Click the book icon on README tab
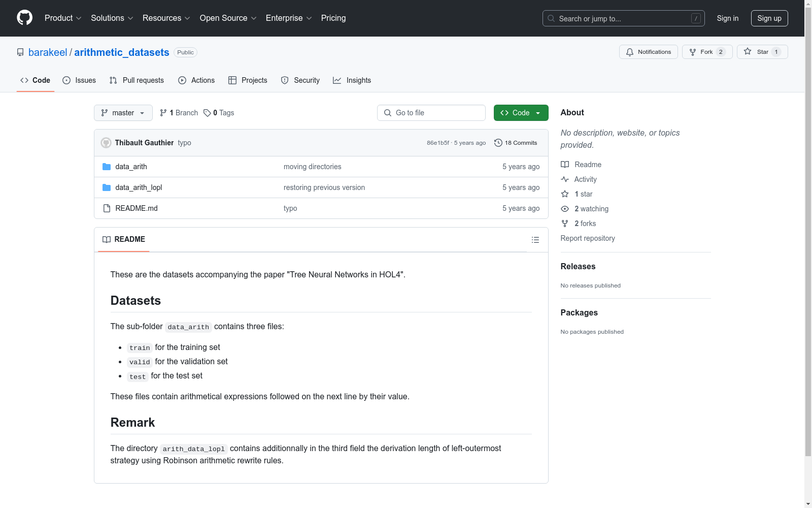812x508 pixels. tap(107, 239)
